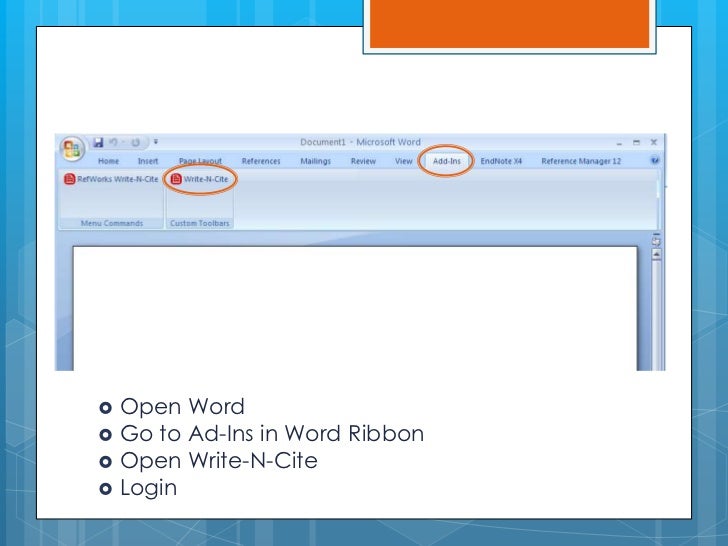
Task: Undo using the Quick Access toolbar arrow
Action: click(x=113, y=143)
